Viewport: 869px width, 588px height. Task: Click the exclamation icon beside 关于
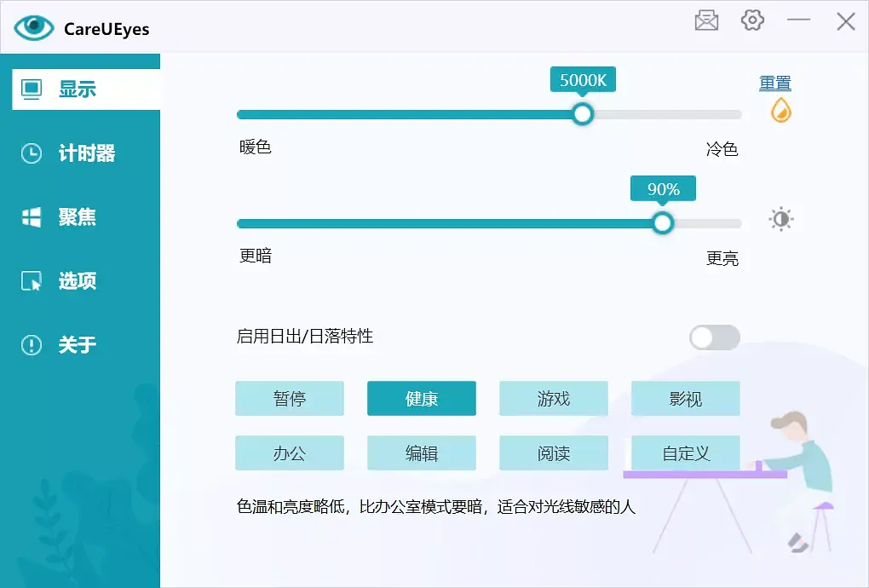(x=32, y=345)
